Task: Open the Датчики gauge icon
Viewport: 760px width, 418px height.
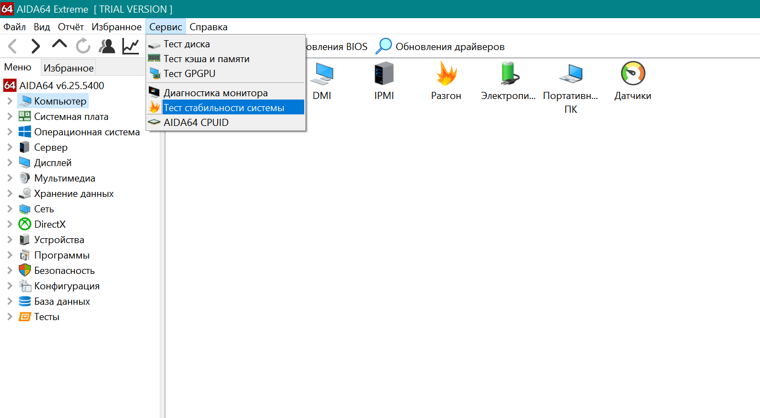Action: (633, 74)
